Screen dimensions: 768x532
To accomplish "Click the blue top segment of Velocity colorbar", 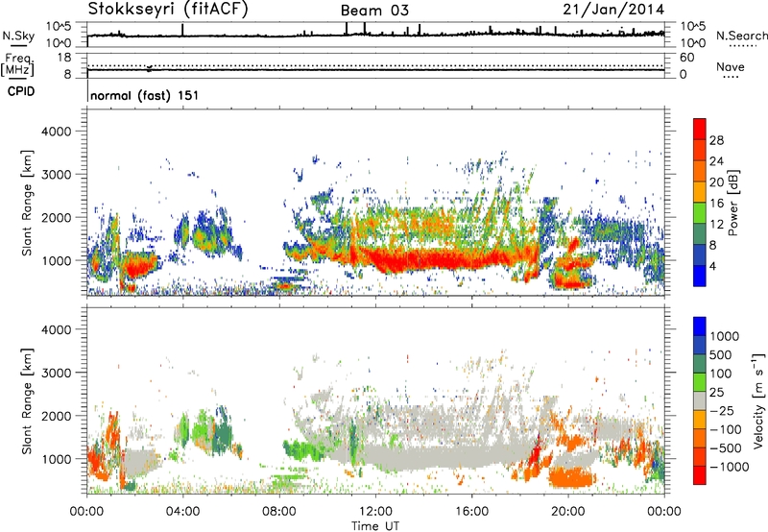I will click(700, 326).
